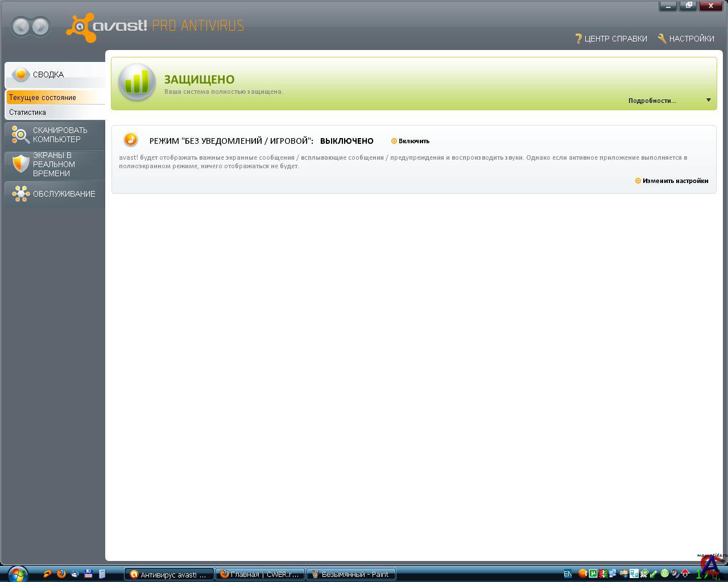Open Безымянный - Paint from taskbar
728x582 pixels.
[350, 574]
